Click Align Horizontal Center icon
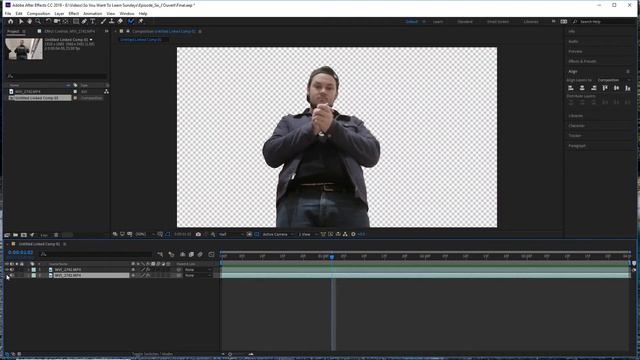The image size is (640, 360). tap(582, 88)
